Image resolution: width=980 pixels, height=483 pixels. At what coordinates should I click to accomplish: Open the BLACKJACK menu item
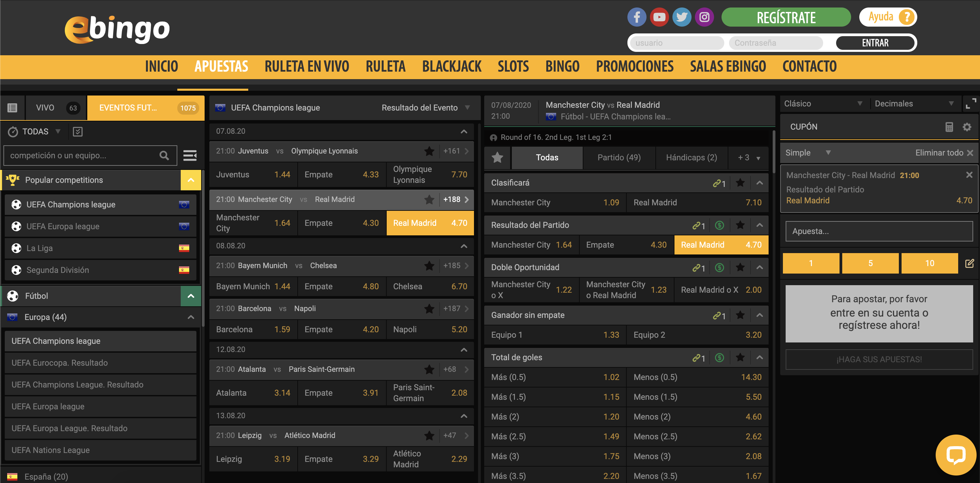click(451, 67)
